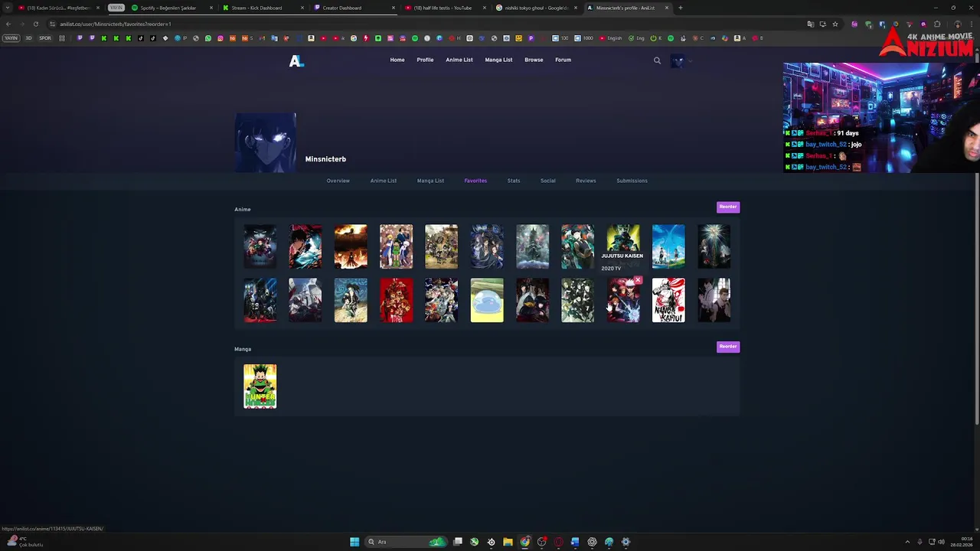Viewport: 980px width, 551px height.
Task: Switch to the Reviews profile tab
Action: [x=586, y=181]
